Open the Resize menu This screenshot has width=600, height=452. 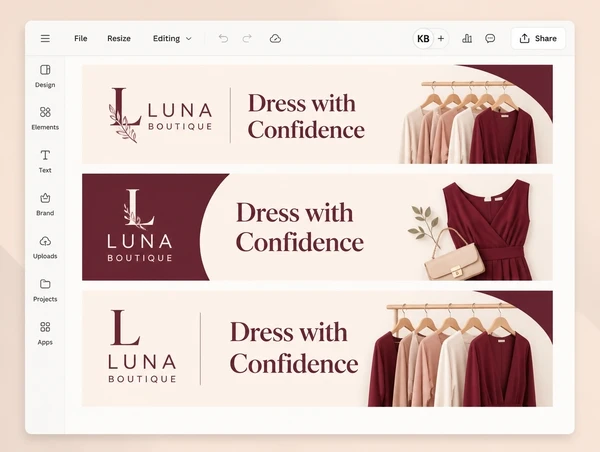point(119,38)
